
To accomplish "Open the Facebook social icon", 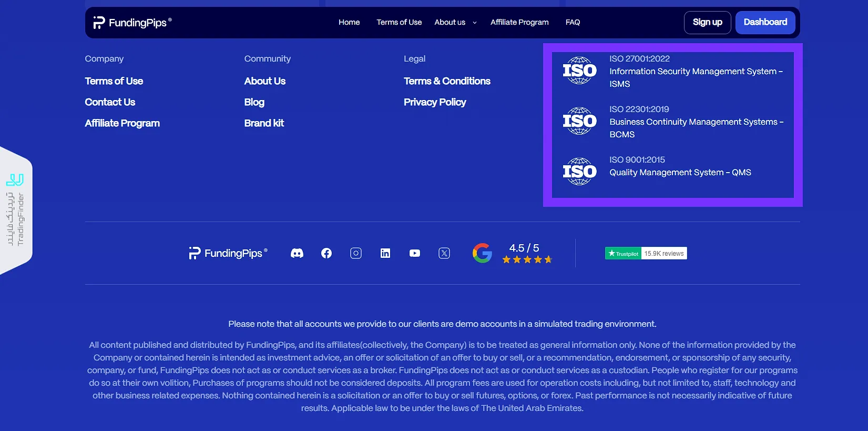I will [326, 253].
